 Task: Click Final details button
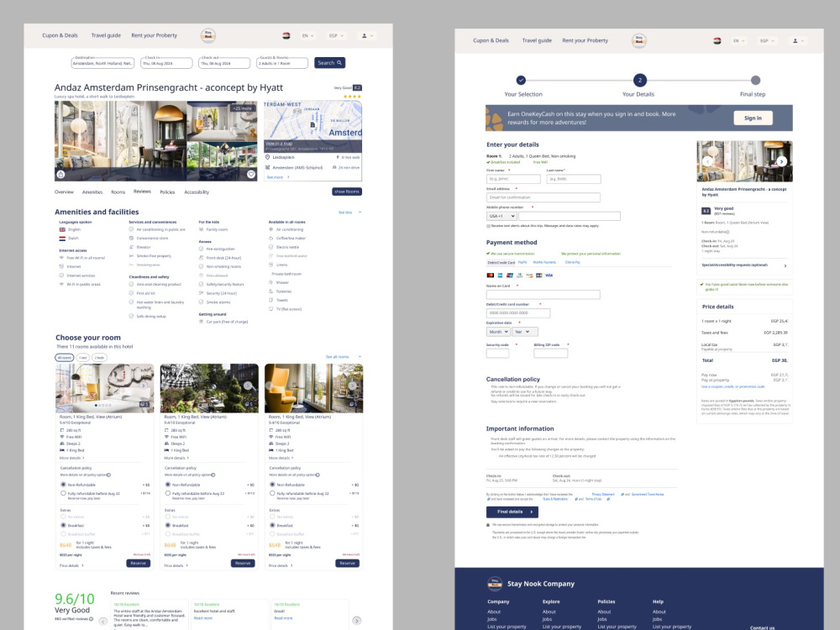512,512
